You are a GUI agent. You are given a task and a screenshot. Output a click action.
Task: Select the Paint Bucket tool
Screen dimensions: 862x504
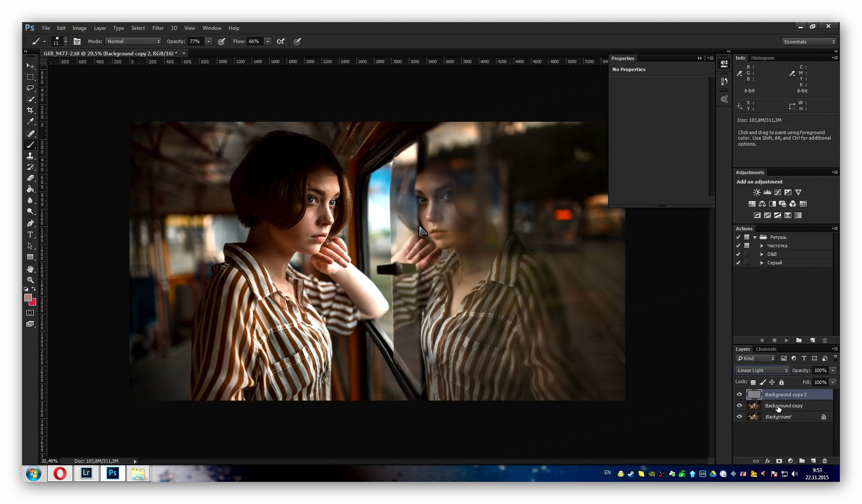tap(30, 189)
